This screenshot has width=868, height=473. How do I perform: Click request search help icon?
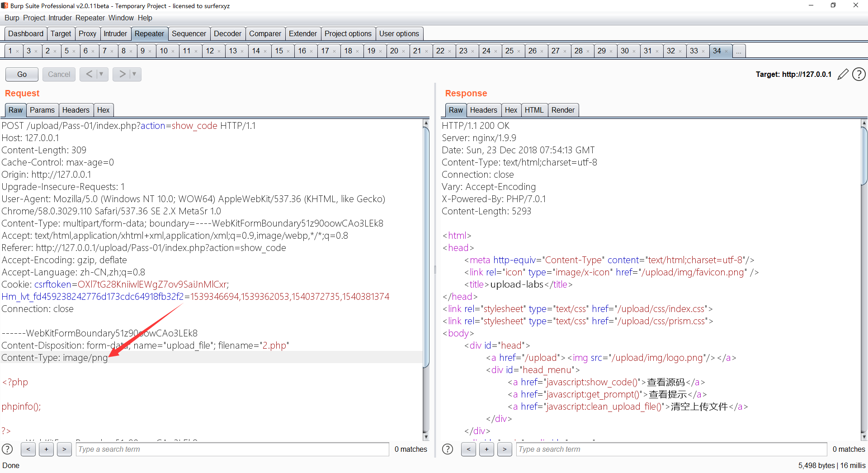pos(7,449)
